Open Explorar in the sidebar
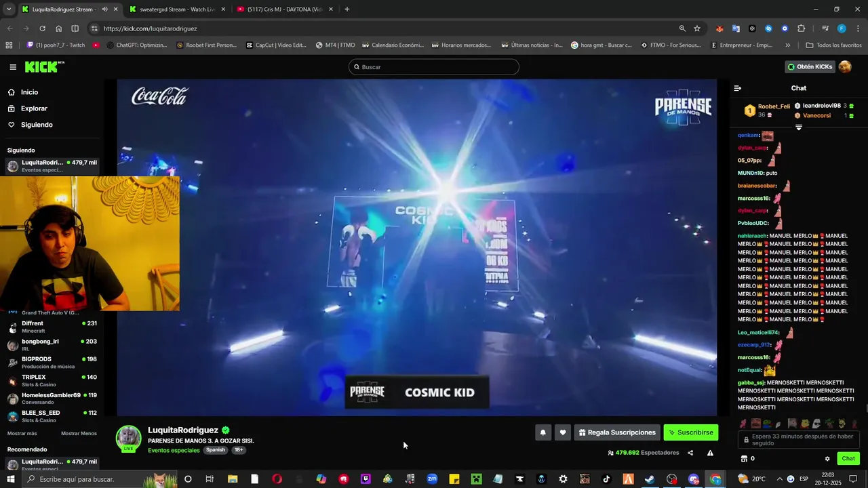The image size is (868, 488). point(27,108)
